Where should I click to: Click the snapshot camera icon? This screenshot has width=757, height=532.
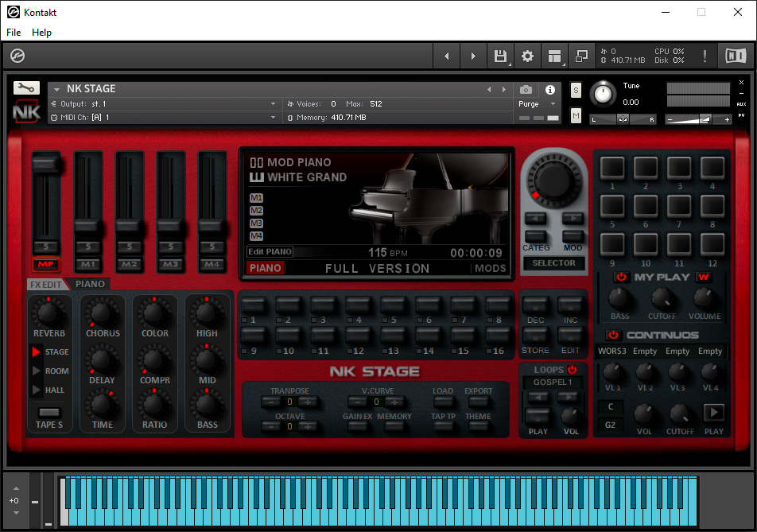tap(526, 90)
